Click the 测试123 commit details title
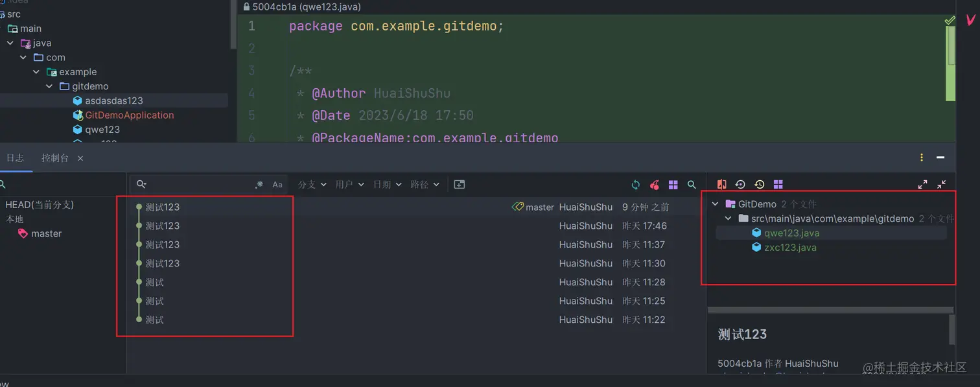 (x=742, y=334)
